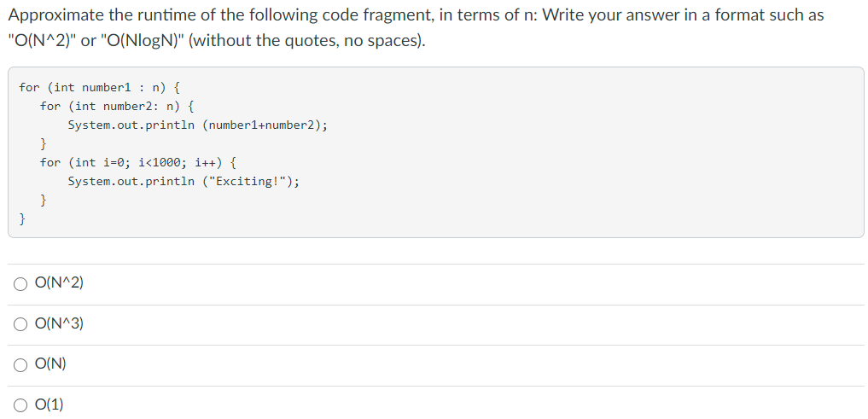Choose the O(N) radio button circle

coord(20,364)
